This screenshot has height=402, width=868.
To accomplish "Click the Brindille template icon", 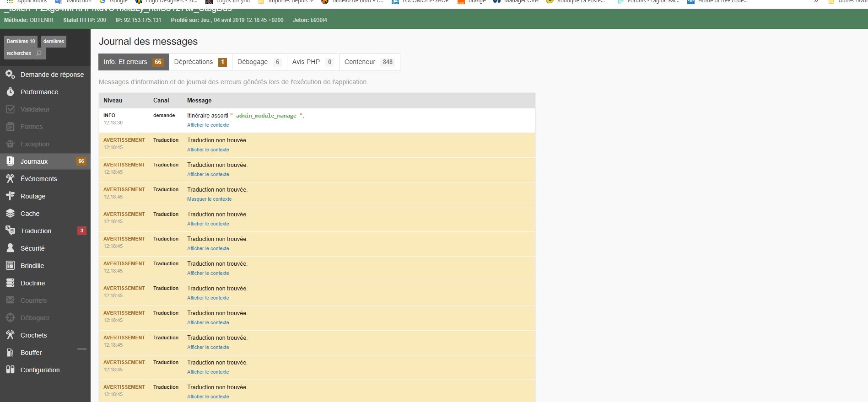I will tap(10, 265).
